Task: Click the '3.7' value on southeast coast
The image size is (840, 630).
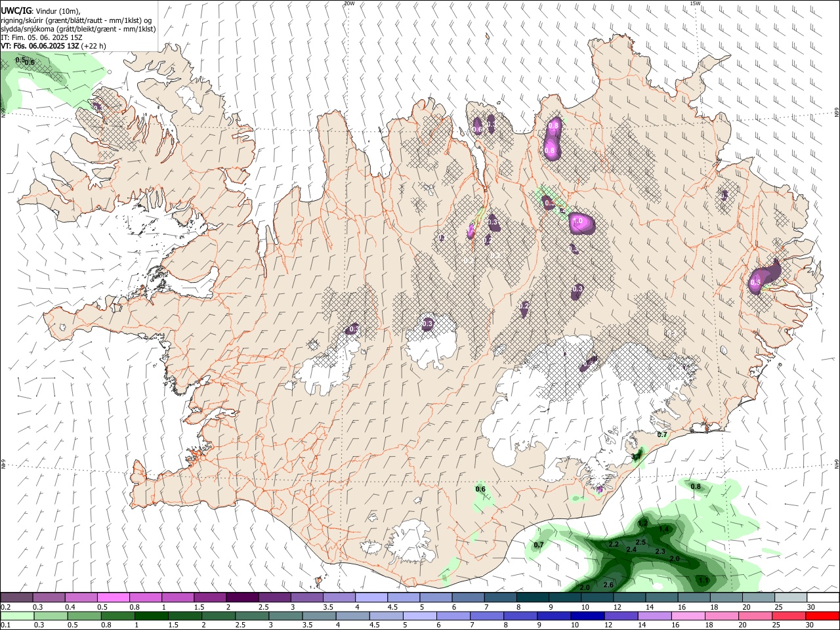Action: (636, 455)
